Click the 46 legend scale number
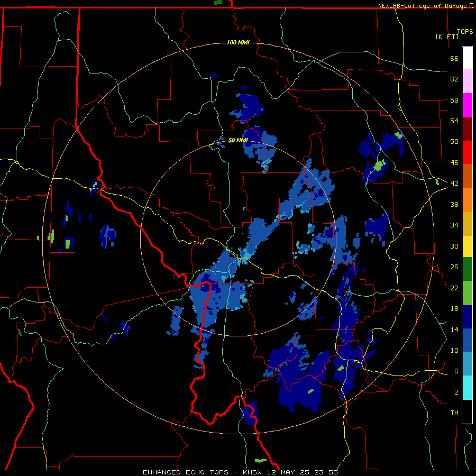 [x=454, y=162]
